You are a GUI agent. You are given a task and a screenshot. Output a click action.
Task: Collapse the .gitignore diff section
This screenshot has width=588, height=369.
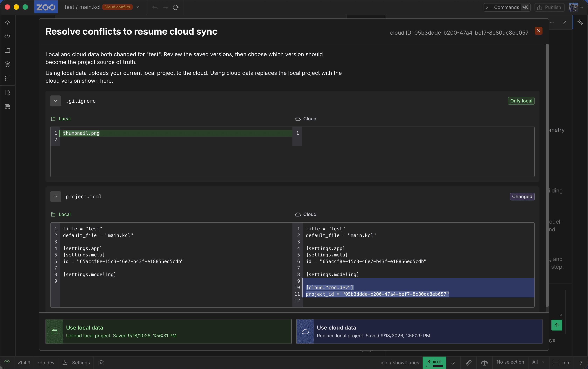point(56,101)
